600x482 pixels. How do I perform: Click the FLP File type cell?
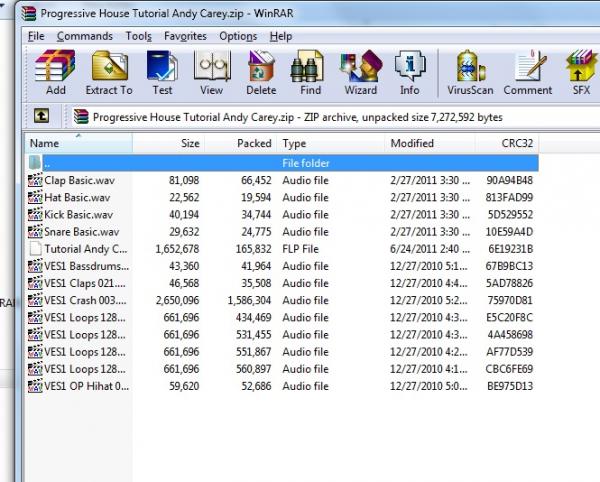[x=300, y=249]
